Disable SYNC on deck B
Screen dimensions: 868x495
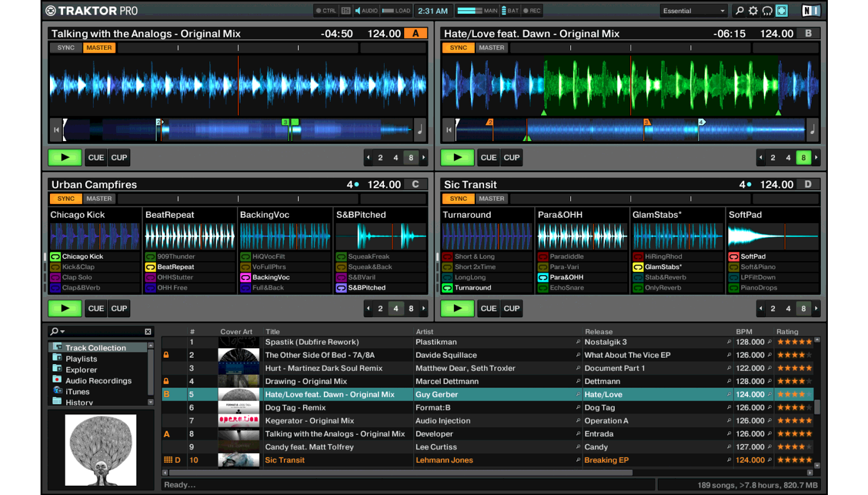[x=458, y=48]
